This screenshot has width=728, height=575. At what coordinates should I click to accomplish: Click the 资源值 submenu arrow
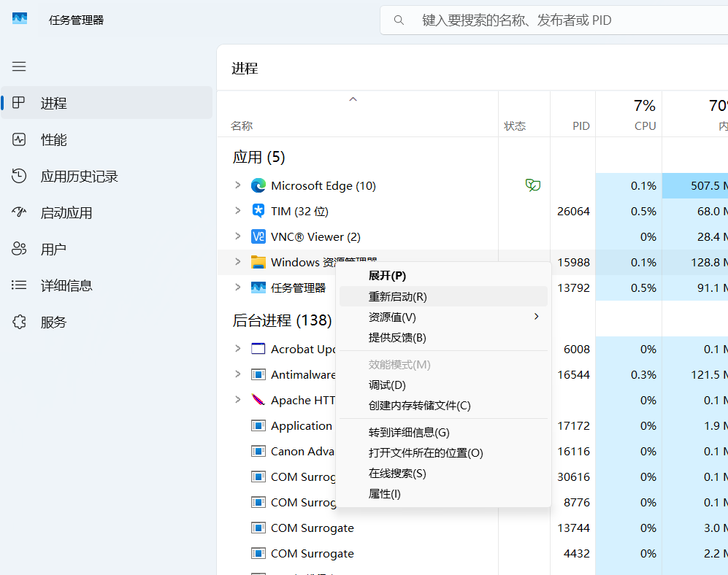[536, 317]
